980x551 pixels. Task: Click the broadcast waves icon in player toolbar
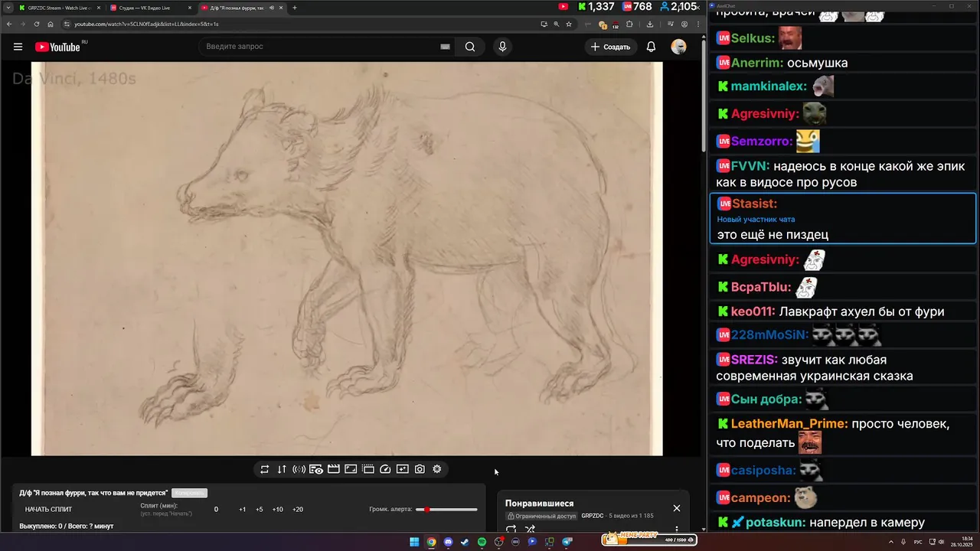(299, 469)
